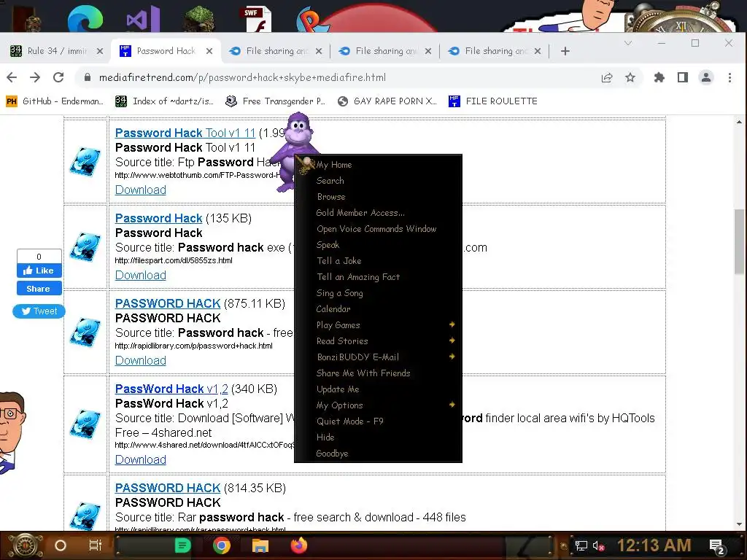Viewport: 747px width, 560px height.
Task: Open the FILE ROULETTE bookmark
Action: pyautogui.click(x=493, y=101)
